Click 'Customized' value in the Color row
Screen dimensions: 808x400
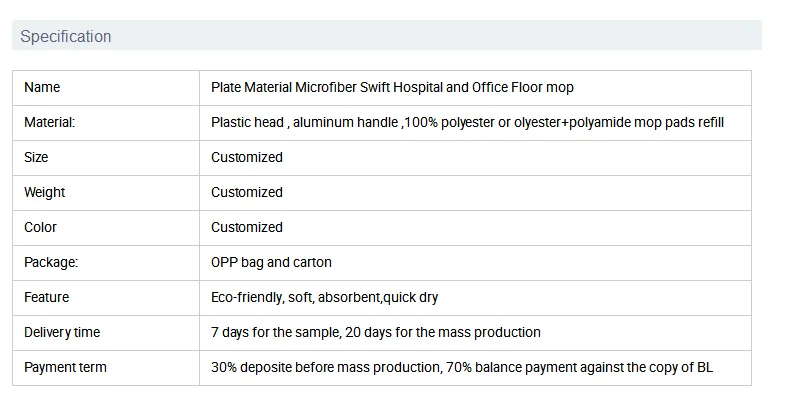tap(247, 227)
